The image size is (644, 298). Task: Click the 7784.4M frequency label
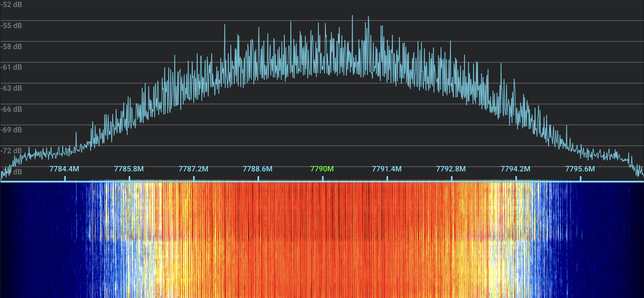tap(64, 169)
